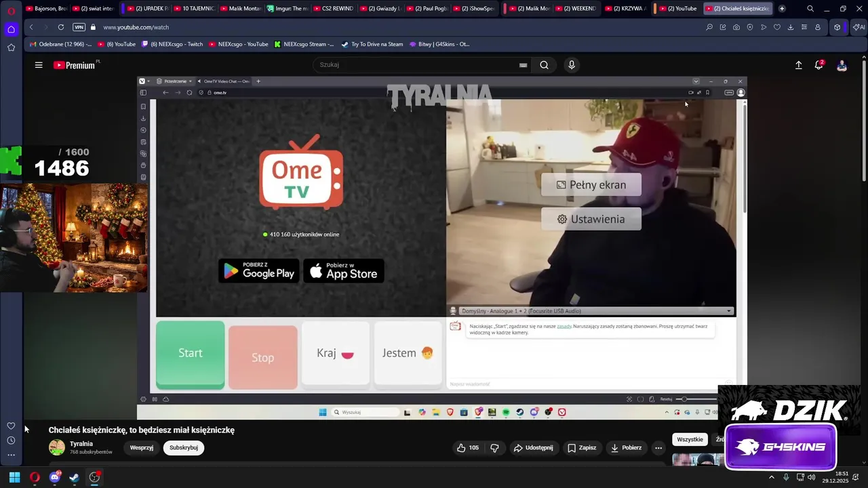Open Opera sidebar bookmarks star icon

click(11, 47)
